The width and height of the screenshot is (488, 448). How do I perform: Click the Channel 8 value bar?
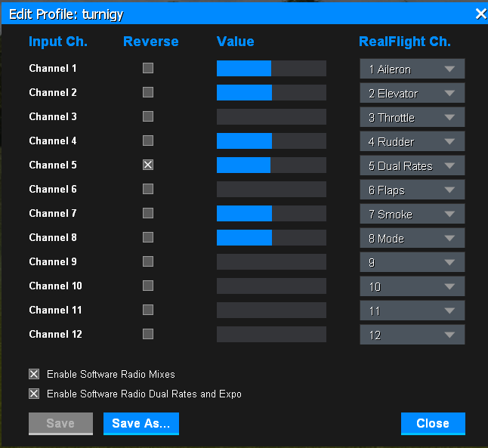(271, 237)
